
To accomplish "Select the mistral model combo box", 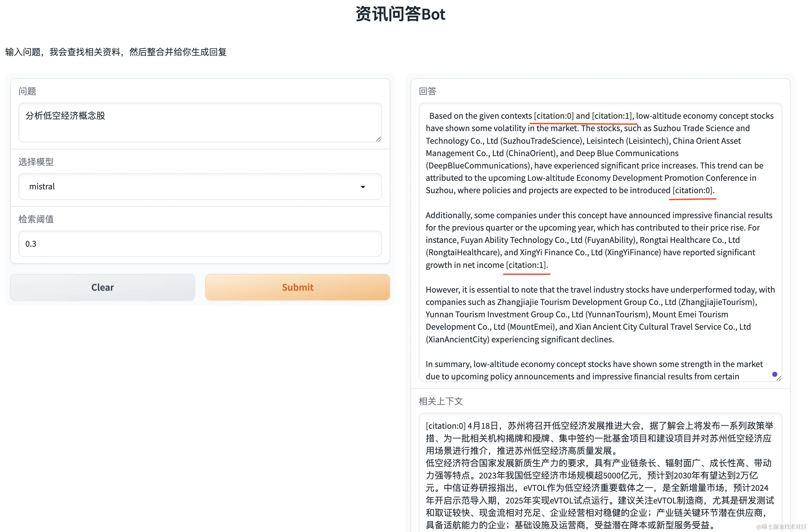I will pos(190,187).
